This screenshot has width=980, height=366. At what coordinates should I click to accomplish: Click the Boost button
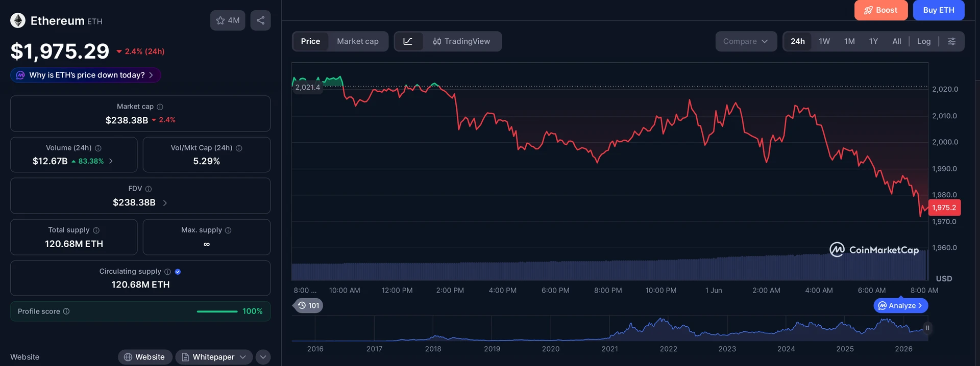(881, 10)
